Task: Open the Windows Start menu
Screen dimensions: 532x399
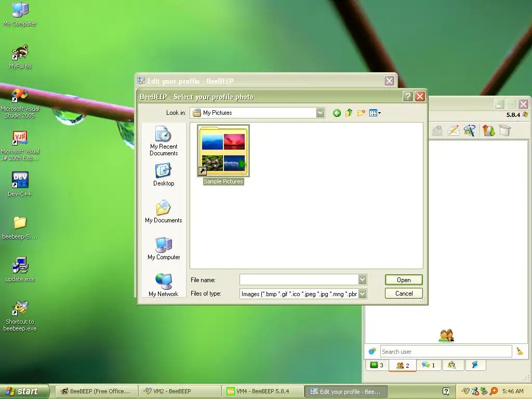Action: click(x=24, y=391)
